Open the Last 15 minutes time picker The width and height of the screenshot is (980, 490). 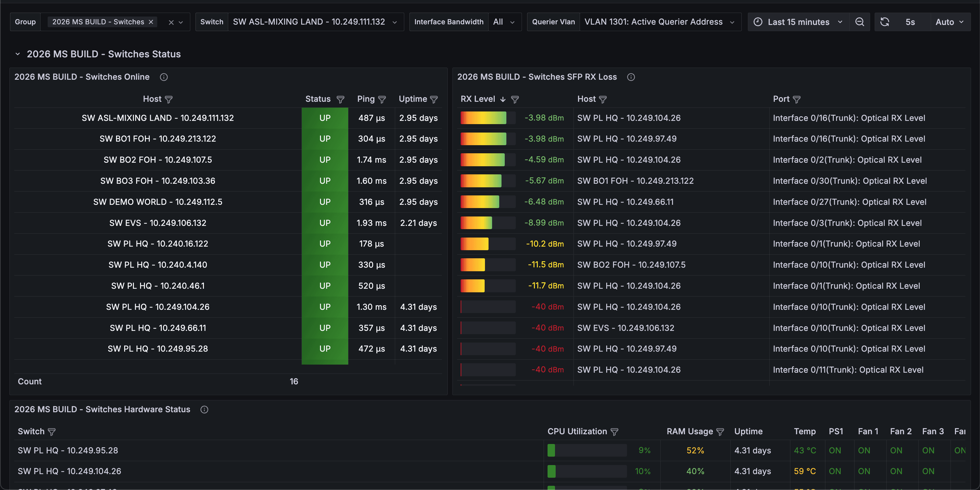[798, 22]
